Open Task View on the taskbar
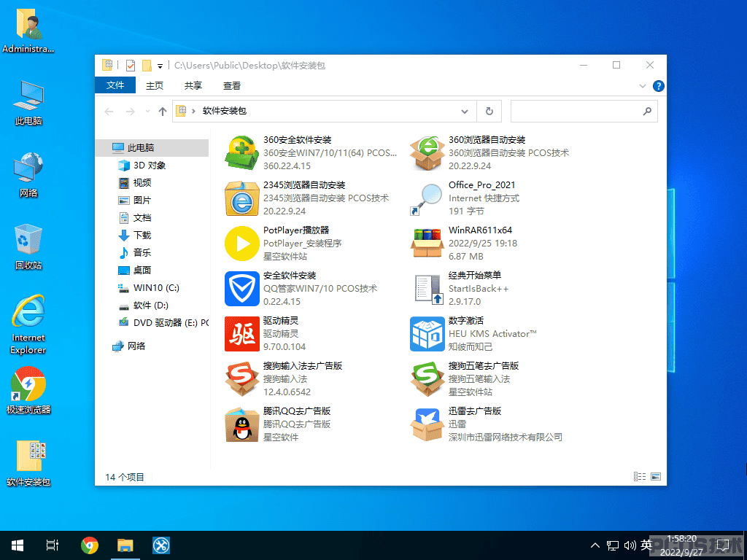747x560 pixels. click(53, 545)
